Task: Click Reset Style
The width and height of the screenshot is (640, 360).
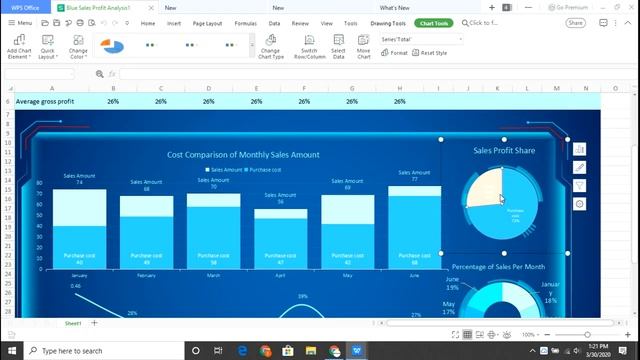Action: [x=429, y=53]
